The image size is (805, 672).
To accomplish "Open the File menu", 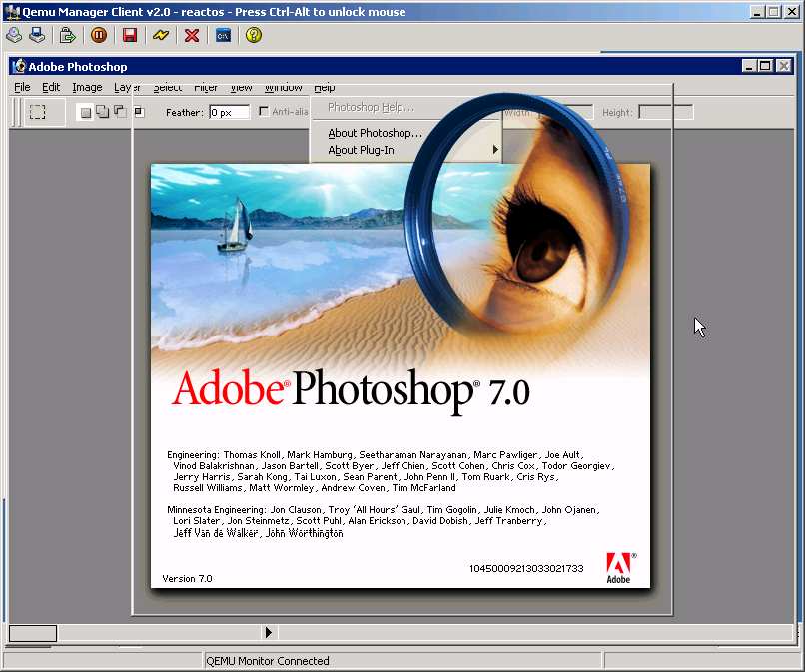I will (22, 87).
